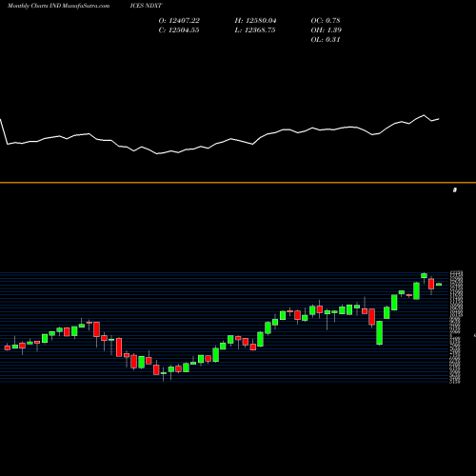Click the last green candle on the chart
The image size is (476, 476).
point(439,285)
